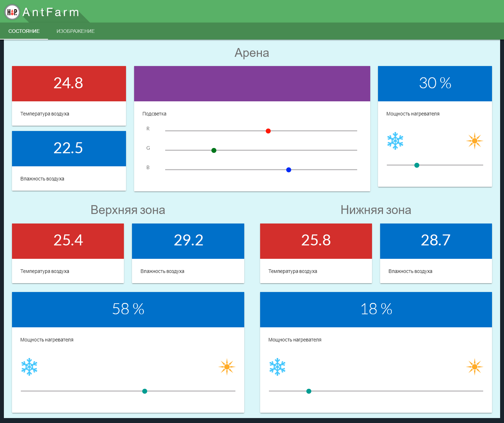Image resolution: width=504 pixels, height=423 pixels.
Task: Click the purple backlight color preview
Action: click(x=252, y=84)
